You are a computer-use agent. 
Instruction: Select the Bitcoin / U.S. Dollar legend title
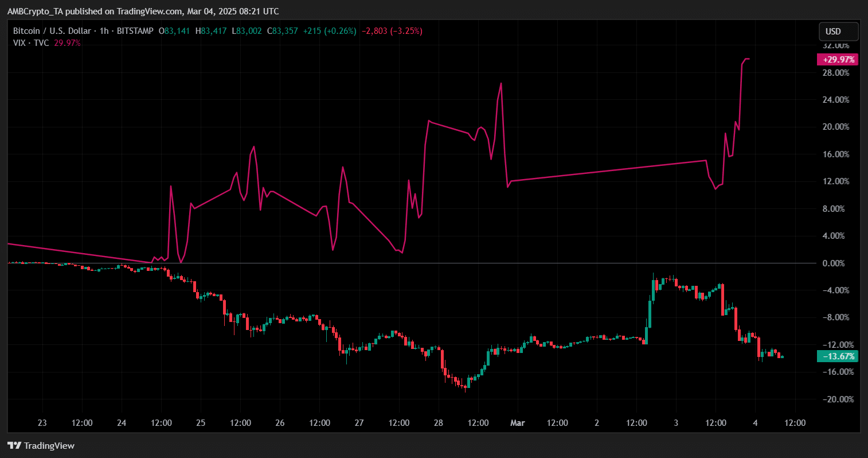(x=52, y=31)
